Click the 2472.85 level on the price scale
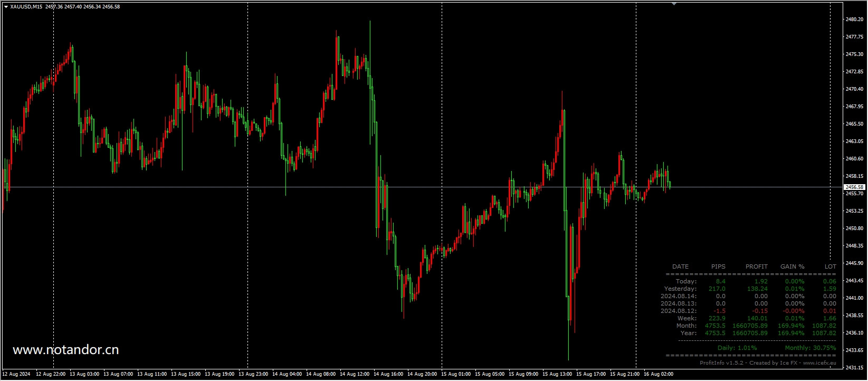The height and width of the screenshot is (381, 868). pos(854,72)
